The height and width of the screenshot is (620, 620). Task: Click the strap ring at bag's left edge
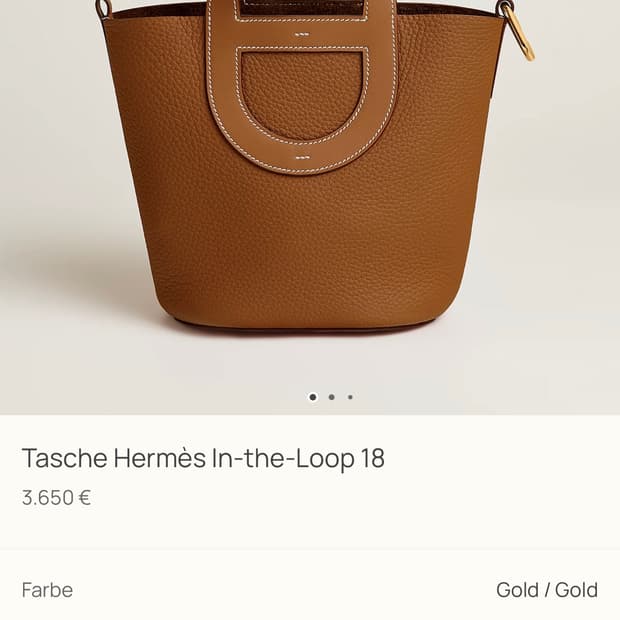(x=104, y=9)
